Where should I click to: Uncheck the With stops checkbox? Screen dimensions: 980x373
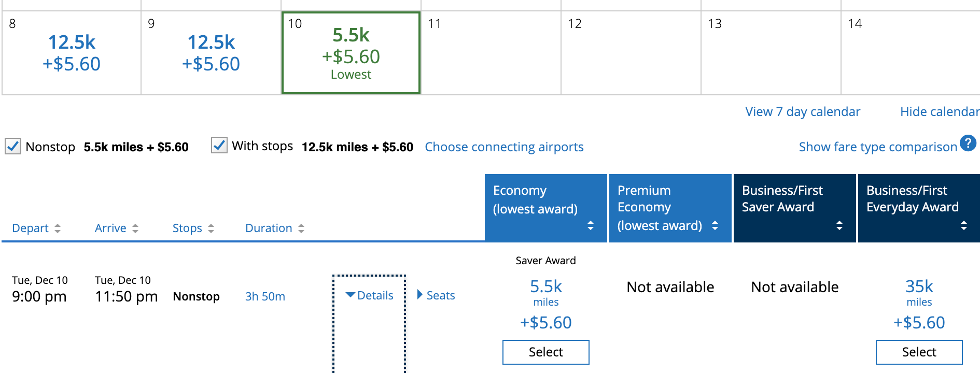pyautogui.click(x=219, y=146)
